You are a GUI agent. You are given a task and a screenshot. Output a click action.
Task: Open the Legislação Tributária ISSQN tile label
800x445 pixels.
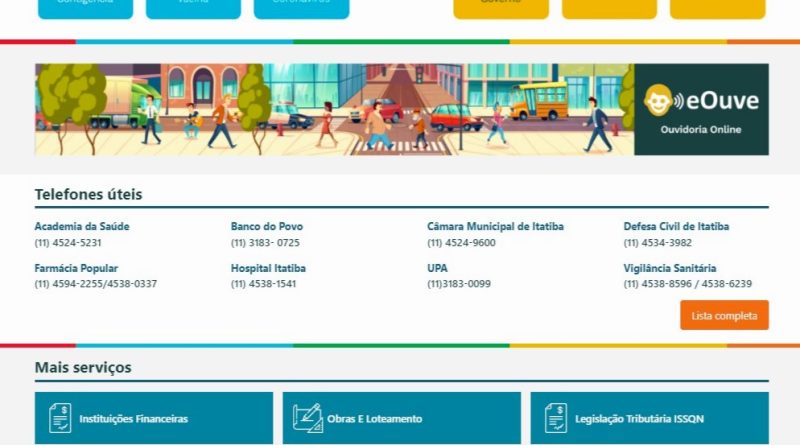pos(639,419)
